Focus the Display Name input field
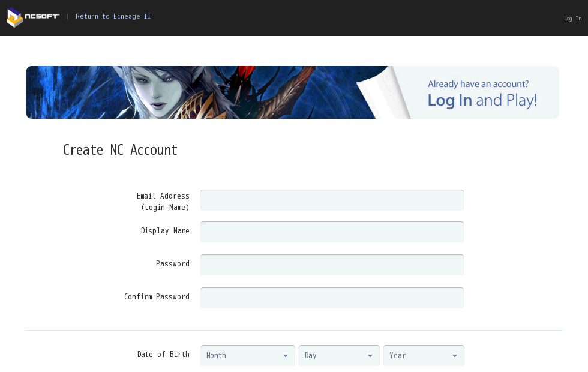588x372 pixels. pos(332,232)
